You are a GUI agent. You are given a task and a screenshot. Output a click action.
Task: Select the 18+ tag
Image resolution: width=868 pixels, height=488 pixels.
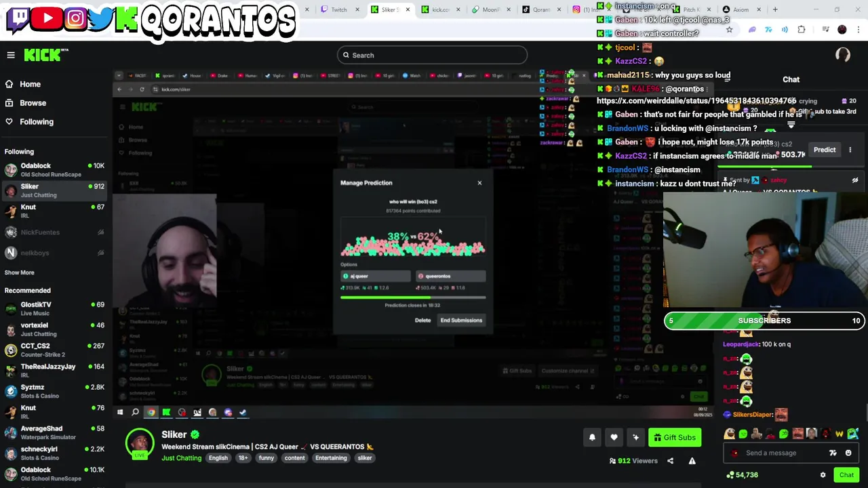tap(243, 458)
